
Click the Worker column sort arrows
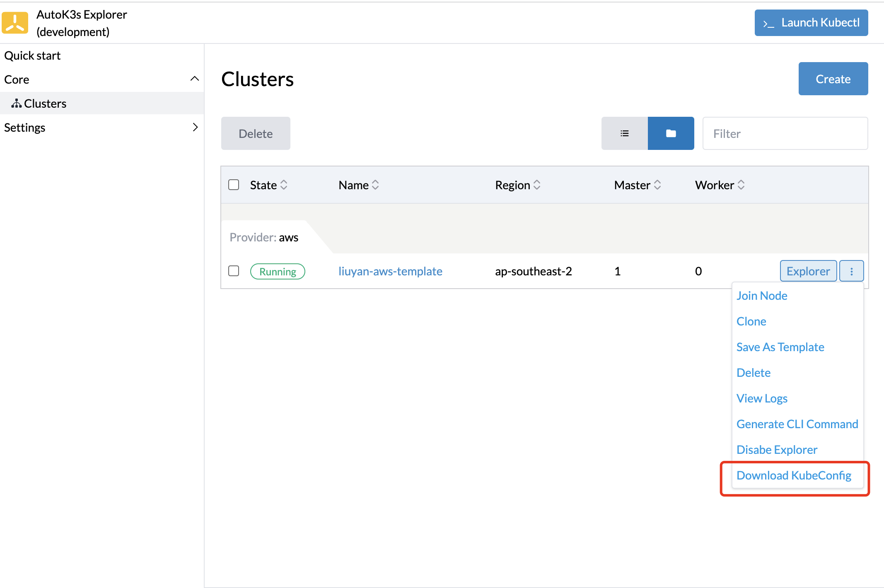tap(741, 185)
